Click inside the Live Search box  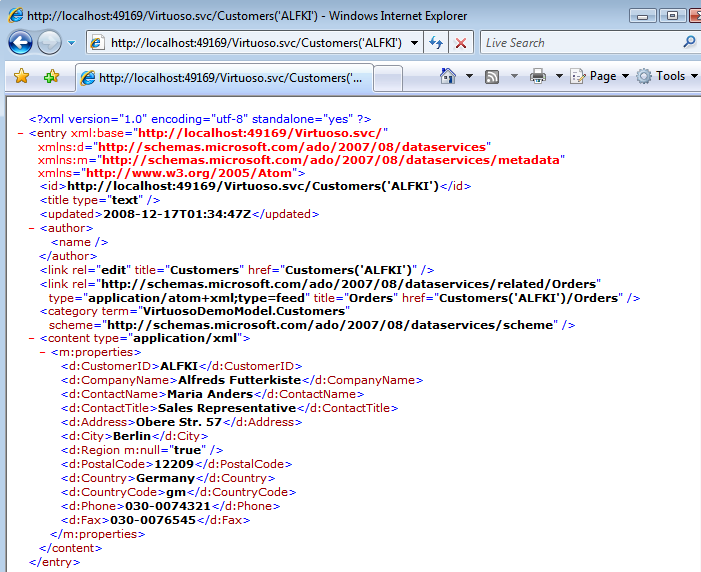point(575,43)
